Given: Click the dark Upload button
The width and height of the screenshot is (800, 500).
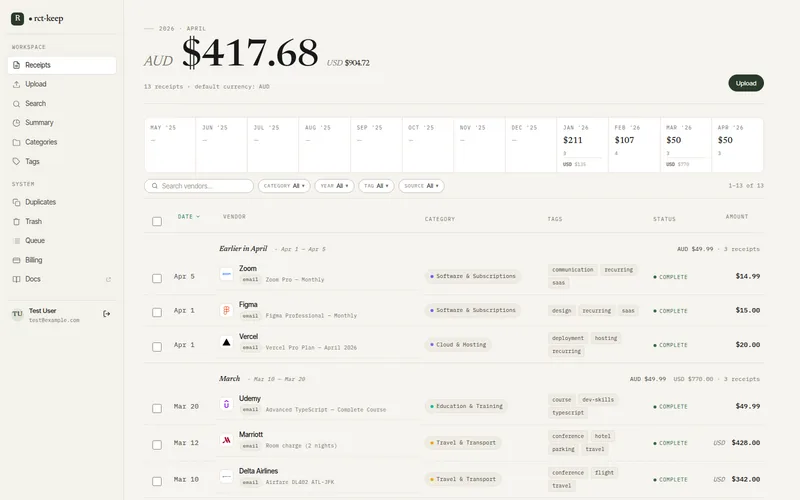Looking at the screenshot, I should pos(745,83).
